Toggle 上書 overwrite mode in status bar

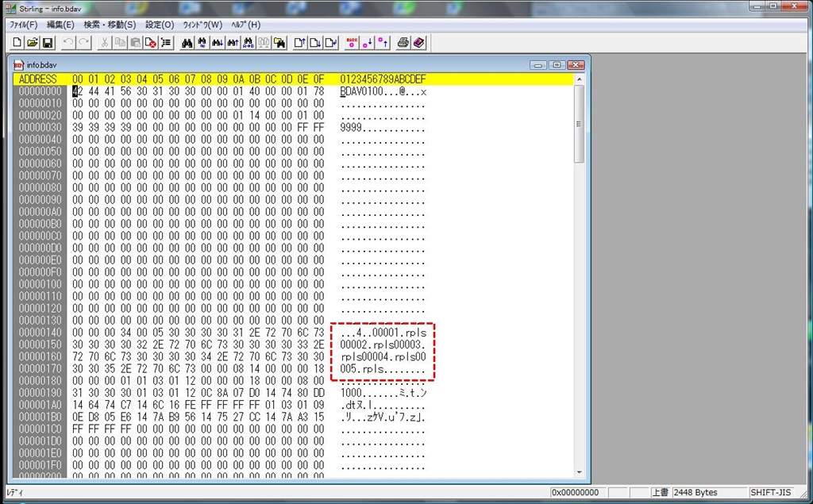[660, 493]
